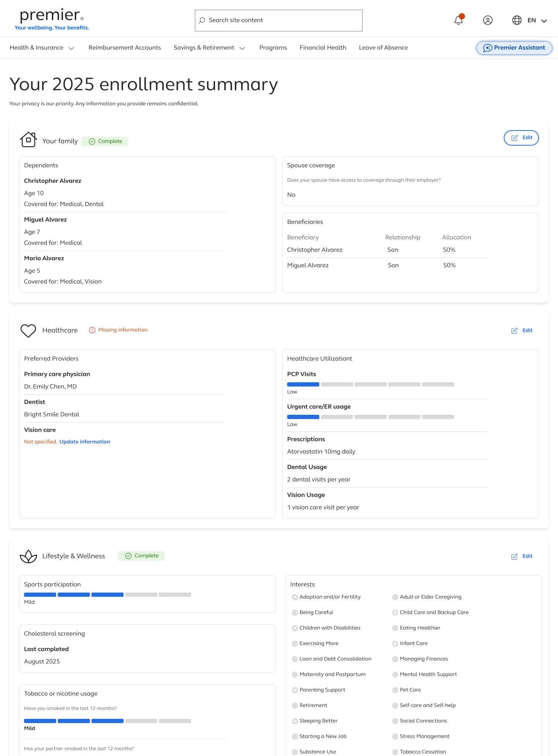Click the globe language icon
558x756 pixels.
(x=517, y=20)
